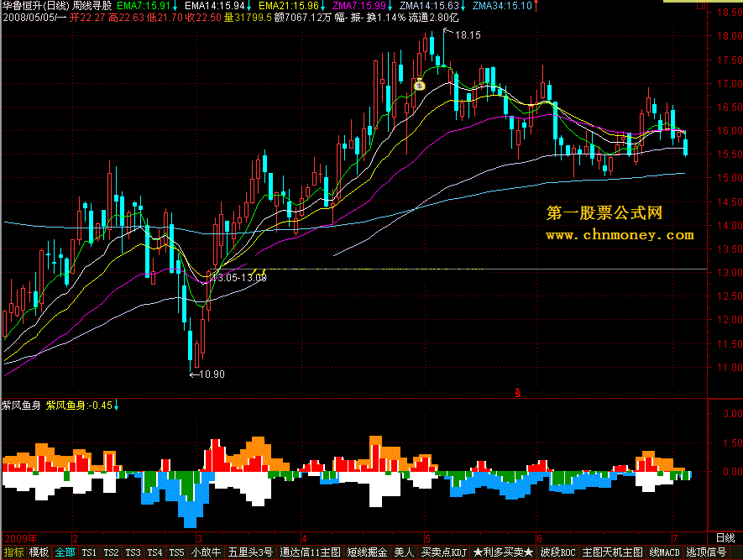The image size is (743, 560).
Task: Click month 3 on the time axis
Action: pos(200,539)
